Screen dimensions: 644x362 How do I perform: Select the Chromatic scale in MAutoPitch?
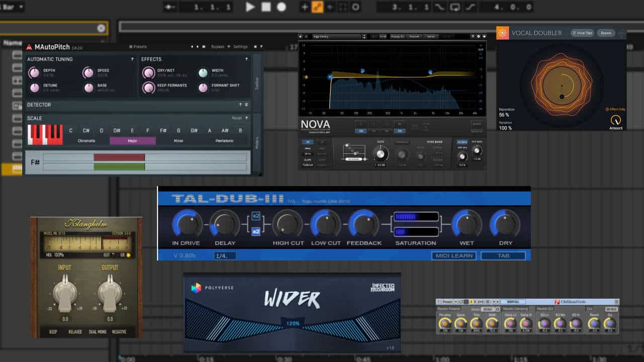click(87, 141)
